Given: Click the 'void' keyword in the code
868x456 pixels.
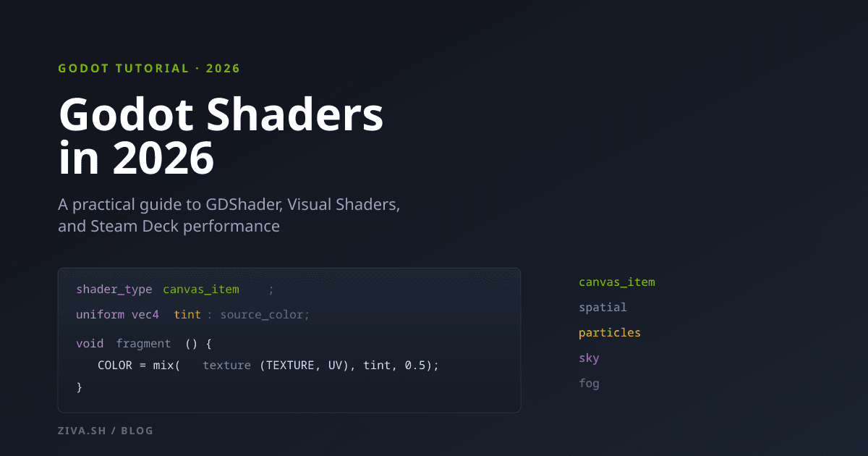Looking at the screenshot, I should 90,344.
